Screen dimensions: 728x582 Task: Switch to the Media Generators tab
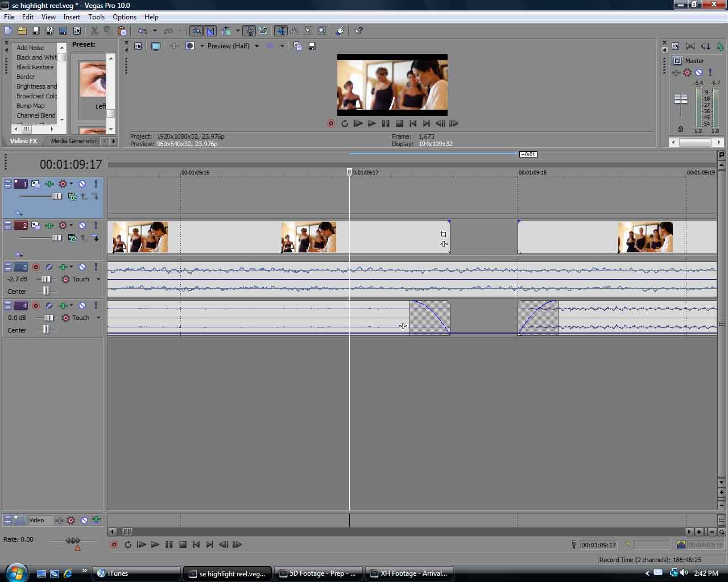pos(74,141)
